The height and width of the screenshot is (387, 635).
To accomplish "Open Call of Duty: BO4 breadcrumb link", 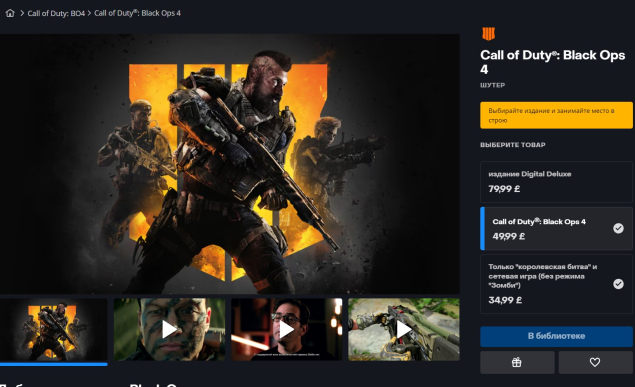I will (56, 13).
